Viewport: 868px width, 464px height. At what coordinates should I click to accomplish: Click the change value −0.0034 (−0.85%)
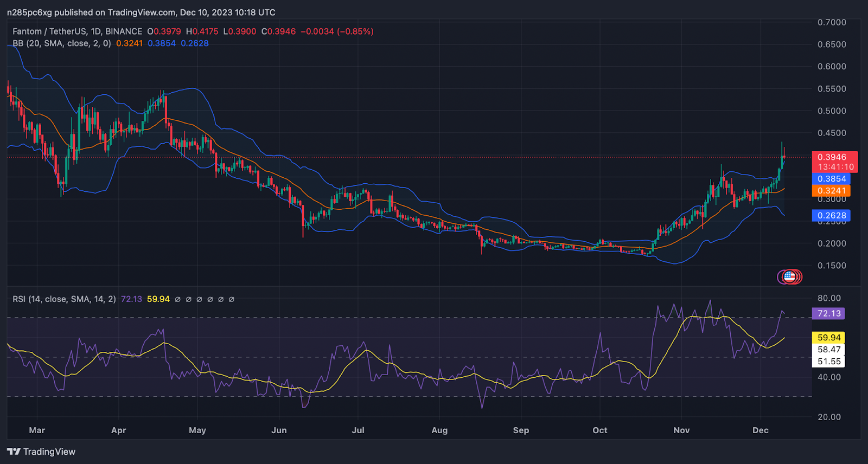click(337, 31)
